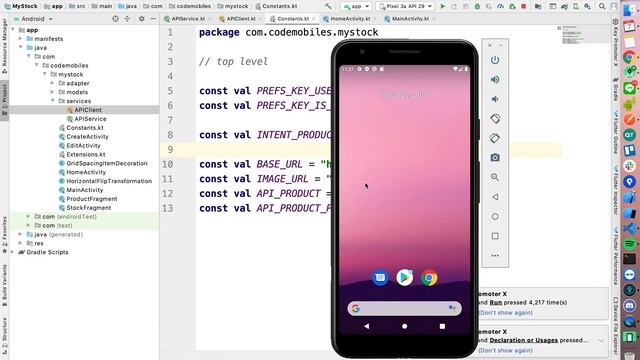
Task: Run the app with green play button
Action: 442,6
